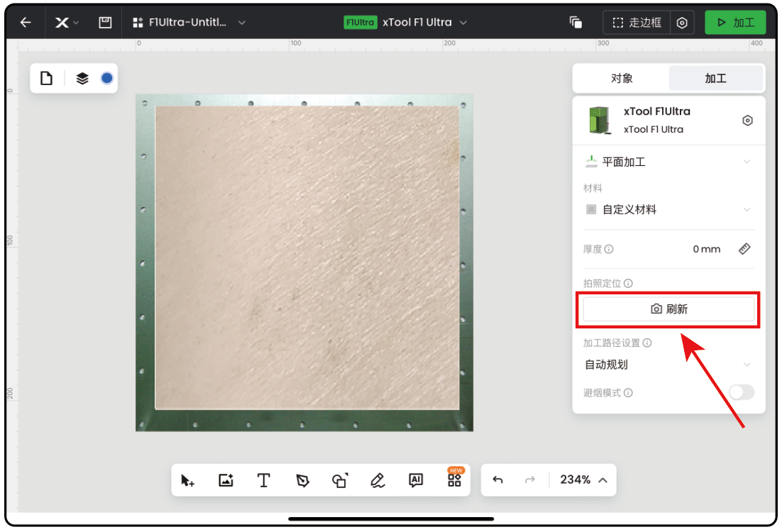
Task: Open the shapes tool
Action: click(x=340, y=481)
